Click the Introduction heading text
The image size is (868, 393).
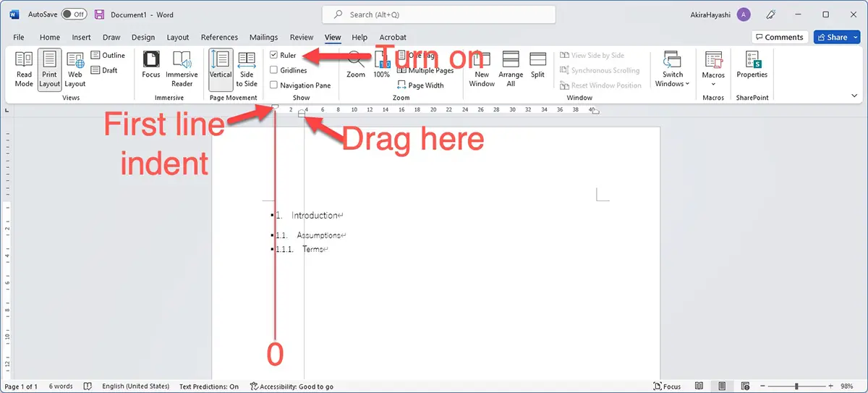[315, 216]
